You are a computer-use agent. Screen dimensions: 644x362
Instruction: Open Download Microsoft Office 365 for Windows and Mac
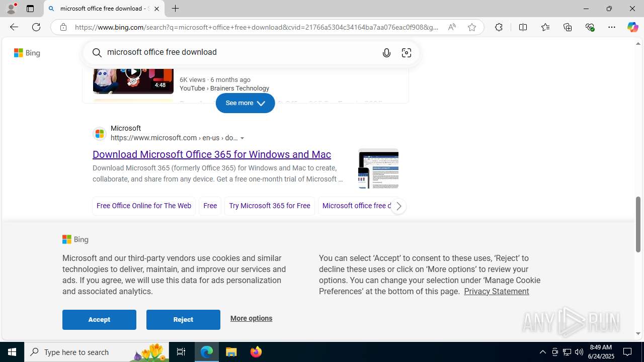click(x=212, y=154)
